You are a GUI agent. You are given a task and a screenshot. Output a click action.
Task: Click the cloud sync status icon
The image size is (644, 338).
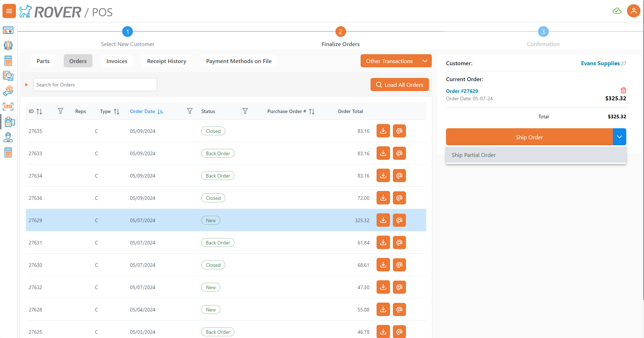point(617,11)
